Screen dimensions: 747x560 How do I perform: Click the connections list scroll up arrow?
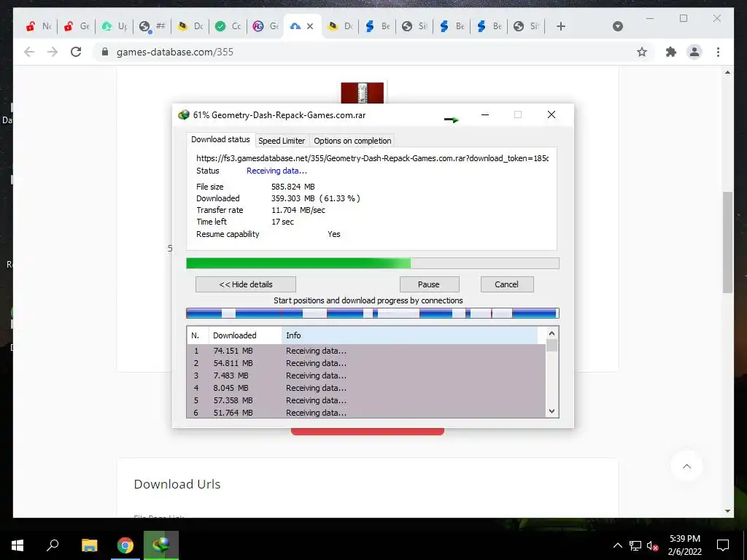(551, 333)
